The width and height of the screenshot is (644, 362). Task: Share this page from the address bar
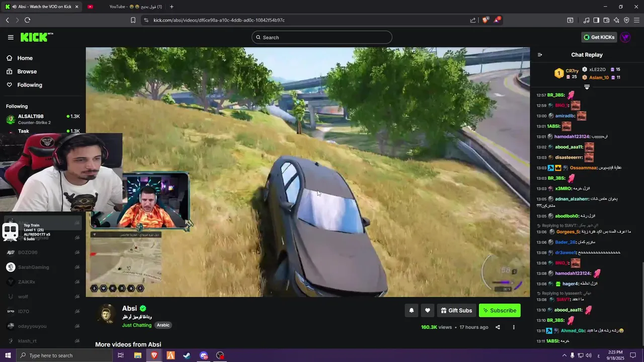[x=473, y=20]
